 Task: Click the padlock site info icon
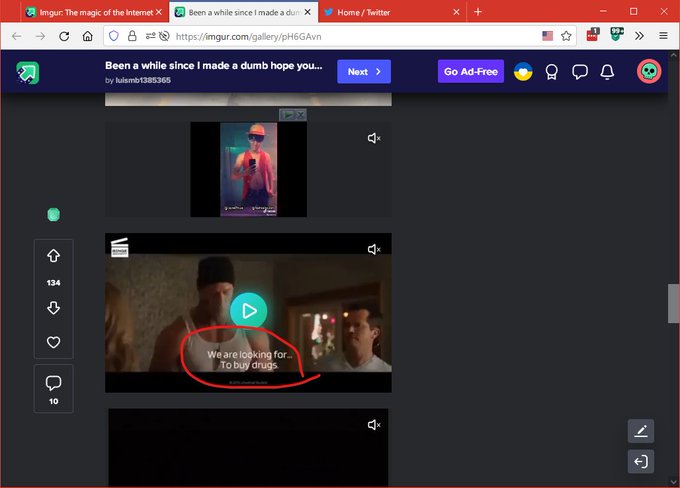(132, 36)
